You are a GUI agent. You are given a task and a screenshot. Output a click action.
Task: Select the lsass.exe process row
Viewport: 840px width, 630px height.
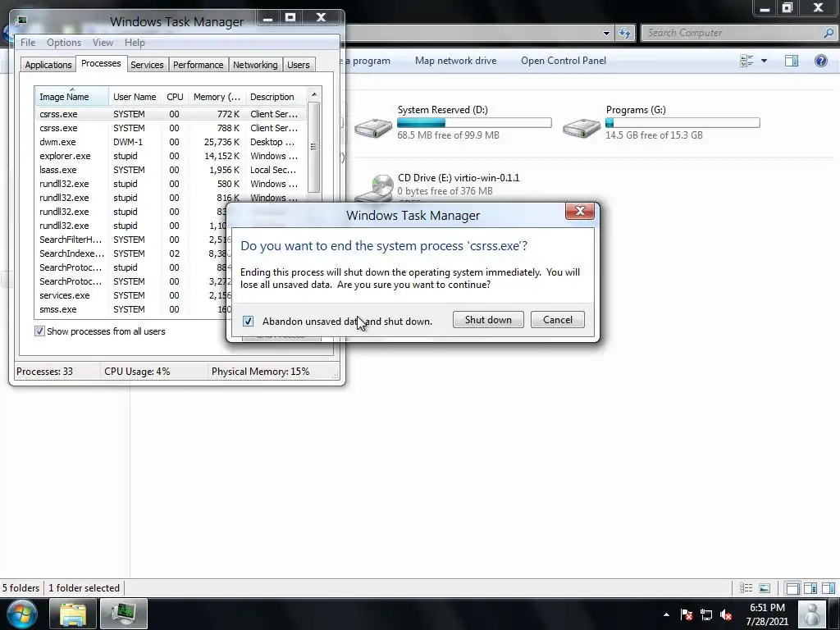pos(171,170)
